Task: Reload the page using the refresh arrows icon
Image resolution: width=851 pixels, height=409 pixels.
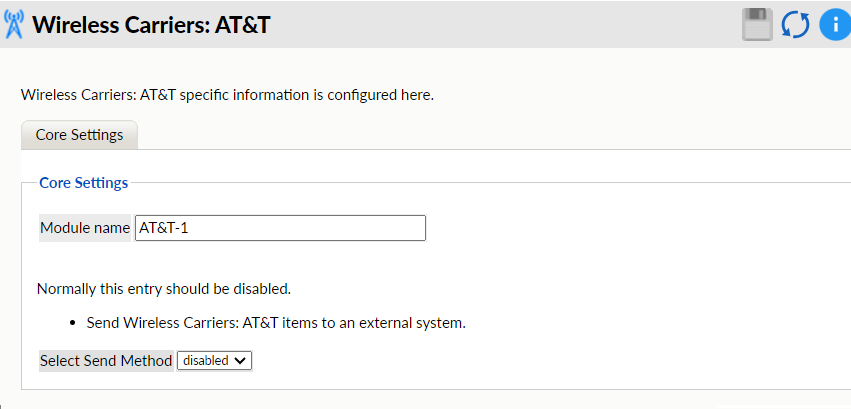Action: click(x=795, y=25)
